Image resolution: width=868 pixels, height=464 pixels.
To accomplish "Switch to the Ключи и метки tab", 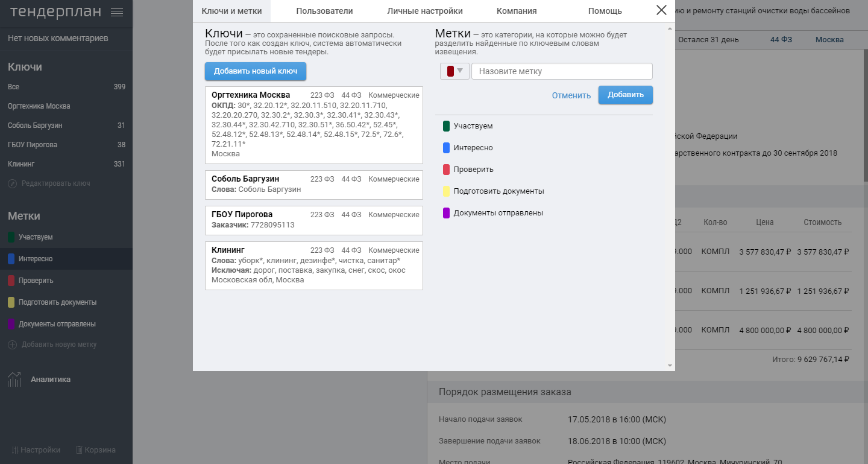I will tap(232, 11).
